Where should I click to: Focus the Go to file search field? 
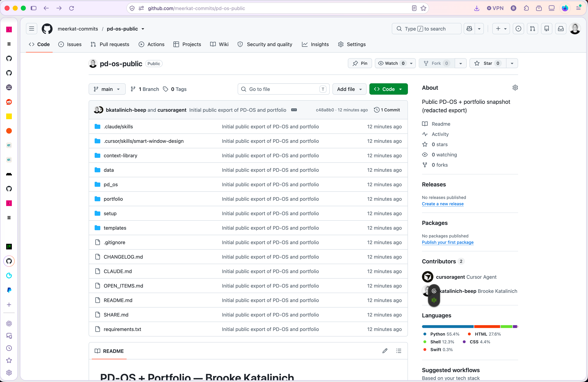[283, 89]
